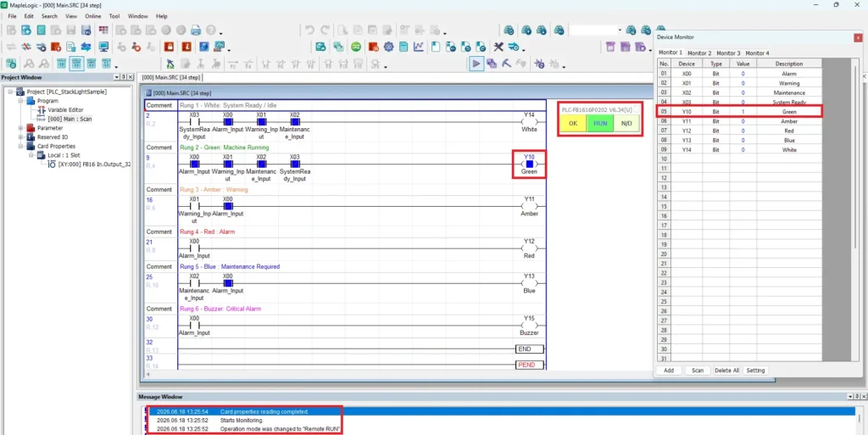Click the purple grid icon in top toolbar
Image resolution: width=868 pixels, height=435 pixels.
coord(103,30)
